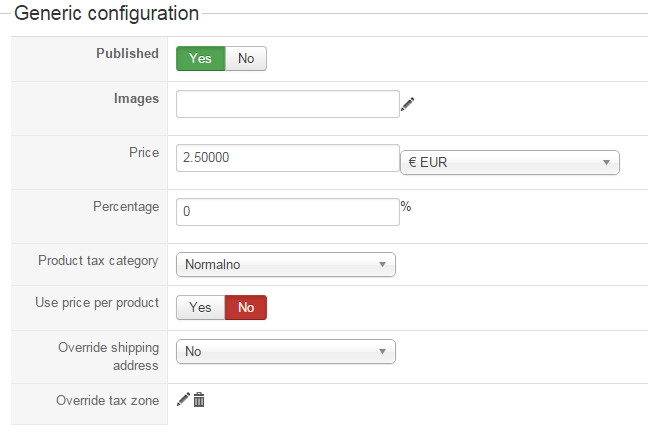648x438 pixels.
Task: Click the Override tax zone trash icon
Action: coord(199,400)
